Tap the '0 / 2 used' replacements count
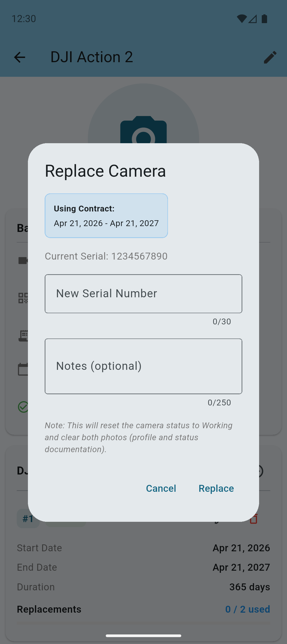The width and height of the screenshot is (287, 644). click(x=247, y=609)
